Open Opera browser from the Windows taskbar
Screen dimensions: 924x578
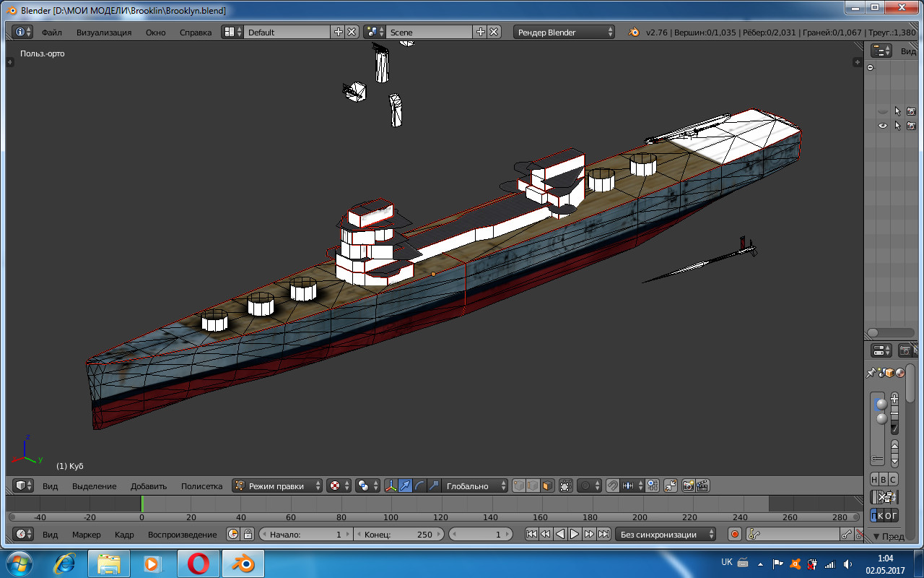[x=199, y=563]
